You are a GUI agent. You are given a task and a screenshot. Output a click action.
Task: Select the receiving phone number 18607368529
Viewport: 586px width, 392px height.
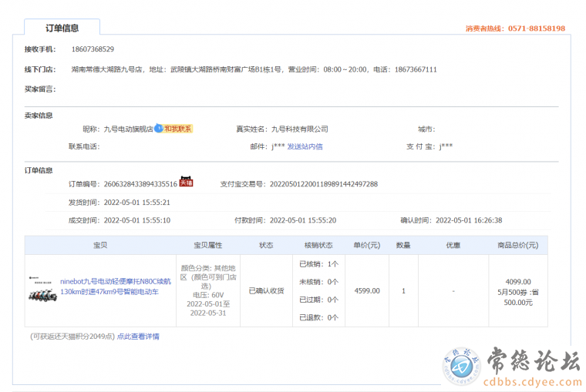coord(93,49)
